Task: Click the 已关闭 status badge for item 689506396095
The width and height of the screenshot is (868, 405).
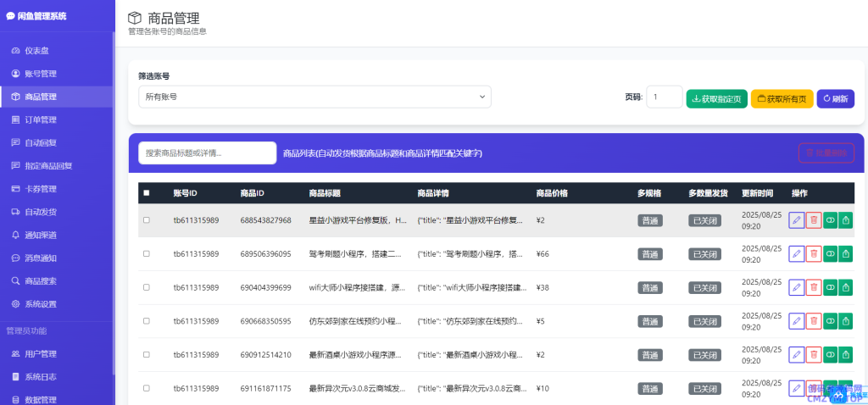Action: point(704,253)
